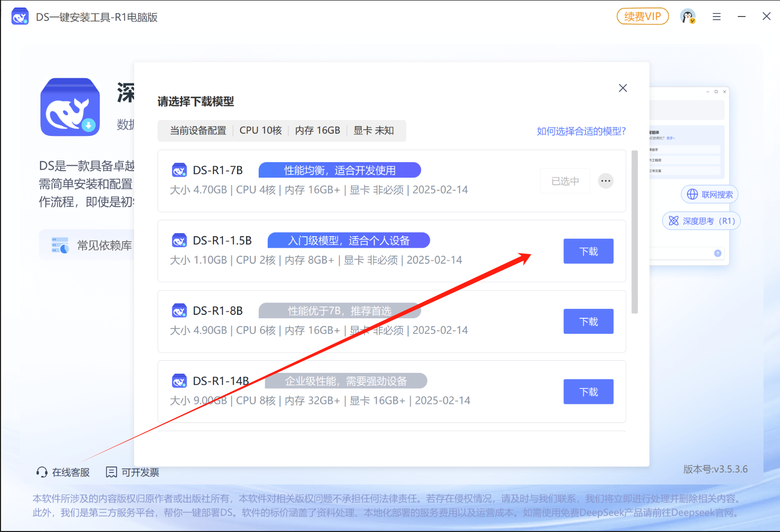The image size is (780, 532).
Task: Open 如何选择合适的模型? help link
Action: point(581,131)
